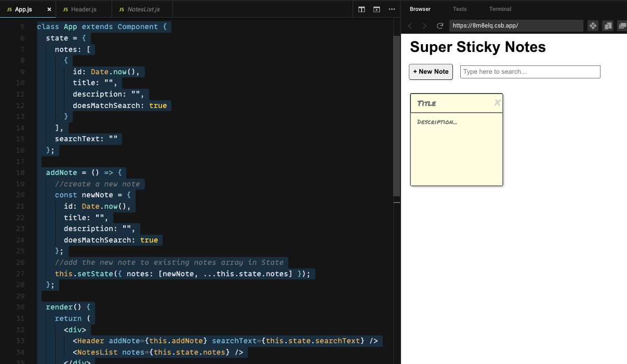This screenshot has width=627, height=364.
Task: Click 'notes: [' on line 7
Action: [x=73, y=49]
